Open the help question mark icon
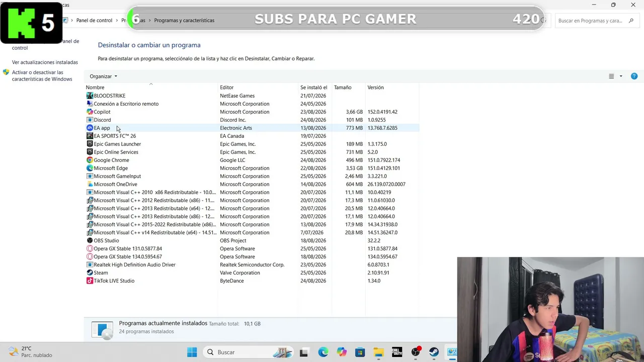Image resolution: width=644 pixels, height=362 pixels. point(634,76)
